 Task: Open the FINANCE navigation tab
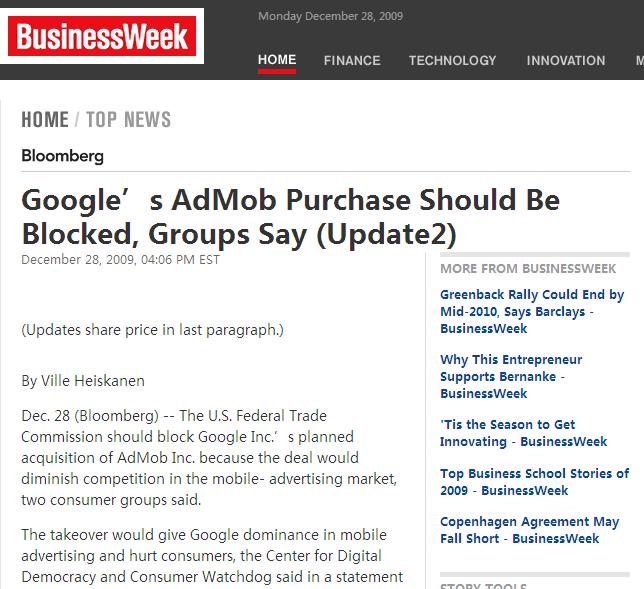coord(352,61)
